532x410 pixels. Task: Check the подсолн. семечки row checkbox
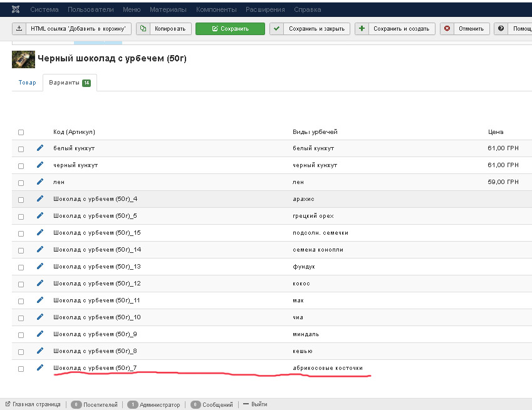(21, 234)
